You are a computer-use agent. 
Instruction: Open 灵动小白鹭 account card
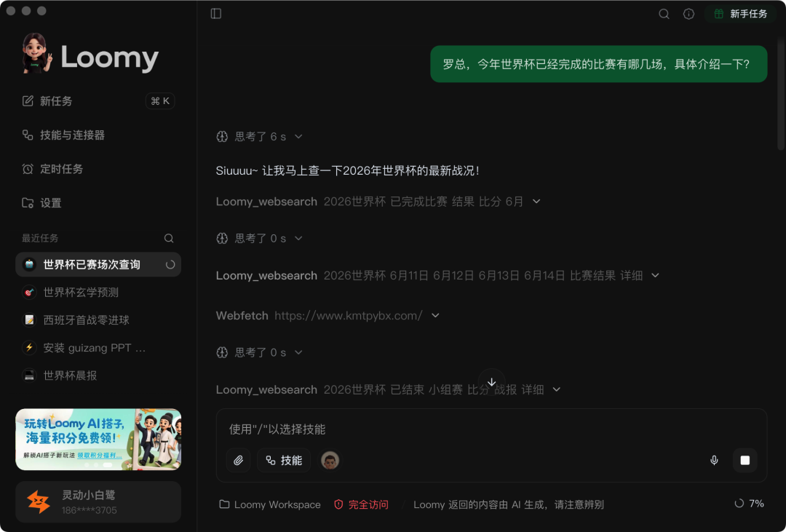click(x=98, y=502)
